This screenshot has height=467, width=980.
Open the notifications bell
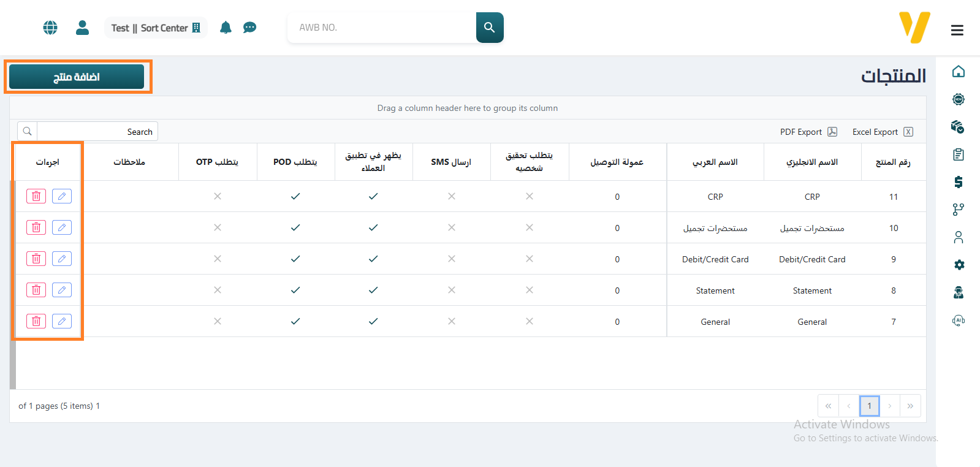[x=226, y=28]
